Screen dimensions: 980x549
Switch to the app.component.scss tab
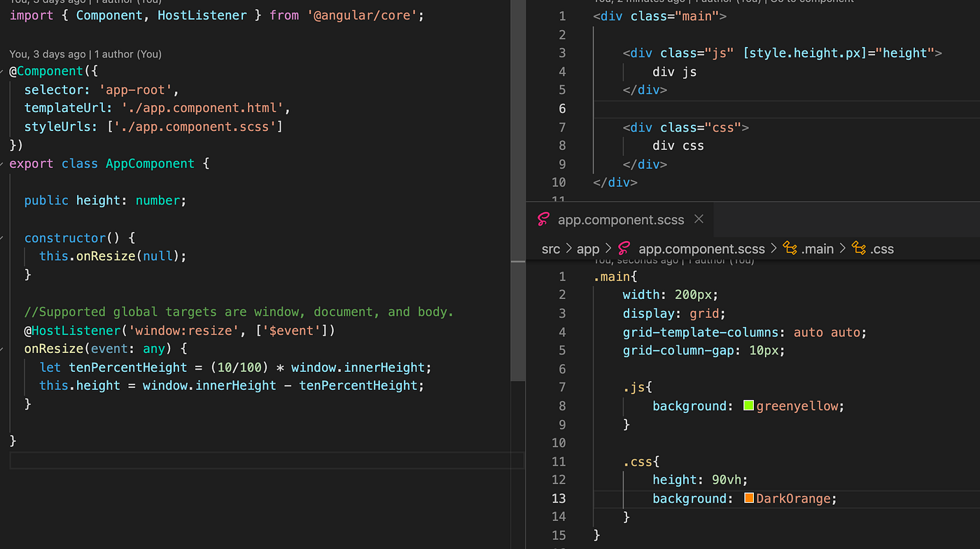pyautogui.click(x=621, y=219)
